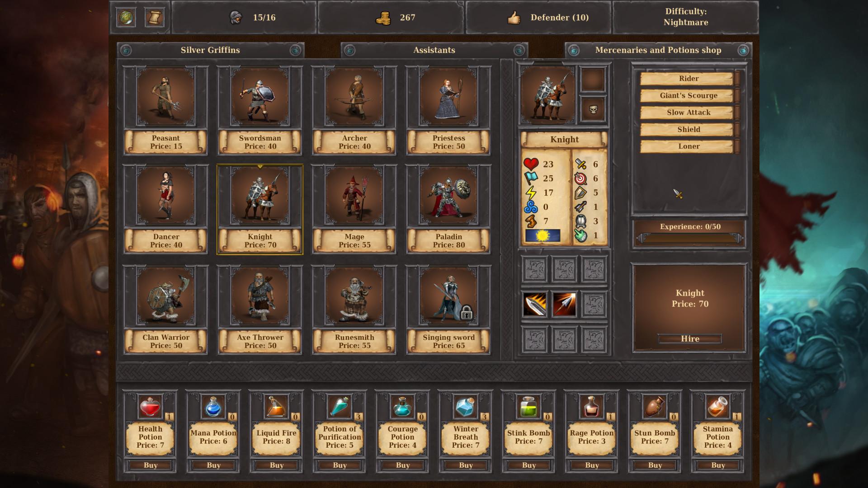Open the world map globe icon
The width and height of the screenshot is (868, 488).
(127, 17)
